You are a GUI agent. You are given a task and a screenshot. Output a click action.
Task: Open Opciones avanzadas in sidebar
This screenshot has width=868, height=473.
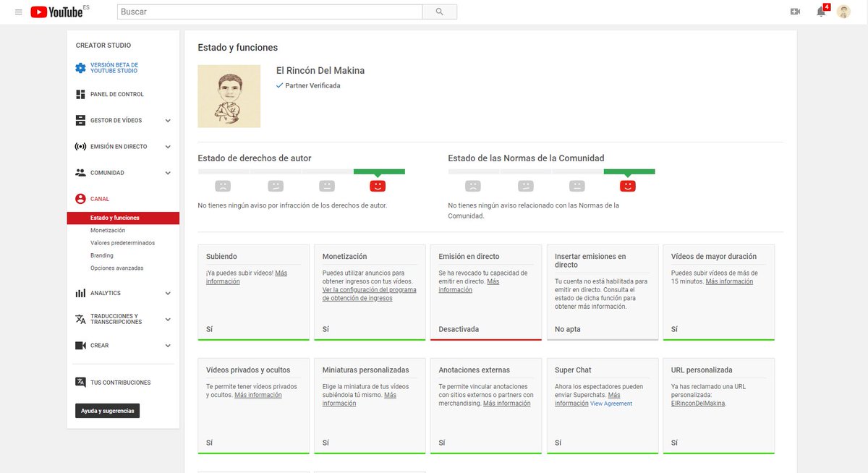pyautogui.click(x=117, y=268)
